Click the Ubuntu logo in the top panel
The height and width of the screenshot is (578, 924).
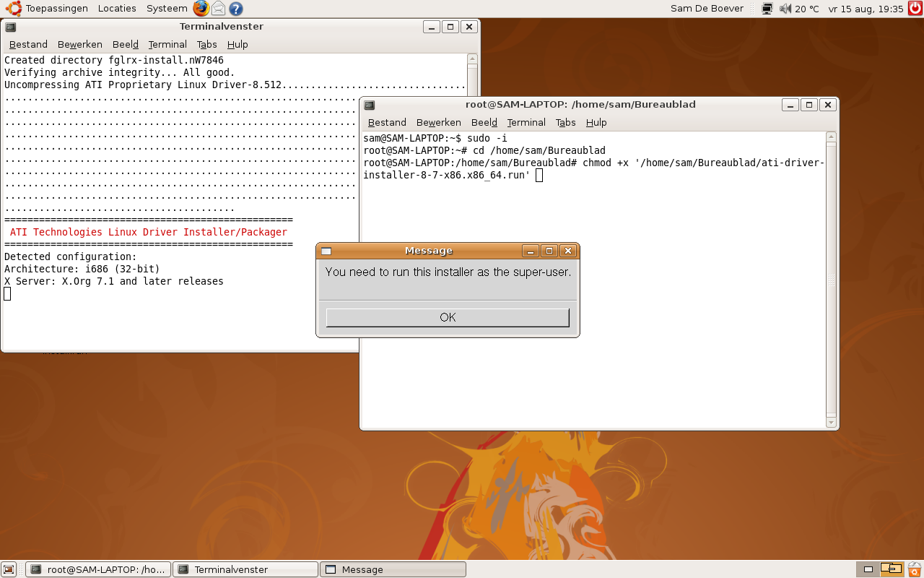pyautogui.click(x=14, y=9)
